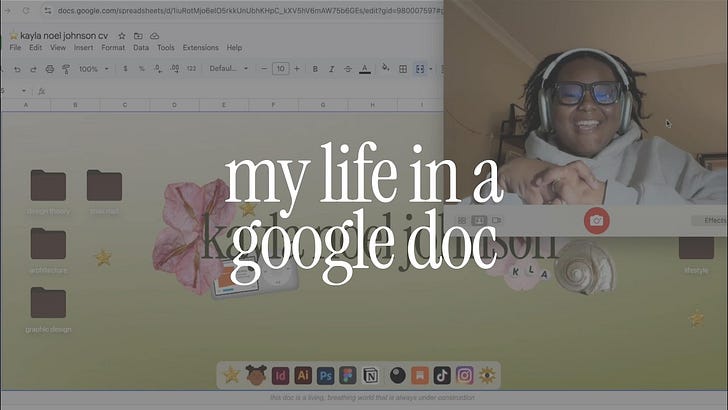Reload the browser page
The width and height of the screenshot is (728, 410).
click(x=26, y=10)
